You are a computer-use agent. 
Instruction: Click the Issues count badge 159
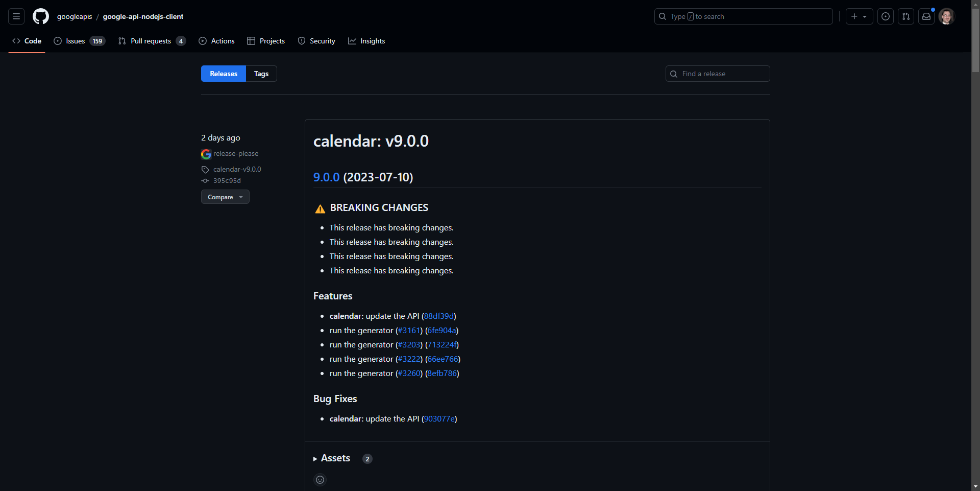pos(97,41)
